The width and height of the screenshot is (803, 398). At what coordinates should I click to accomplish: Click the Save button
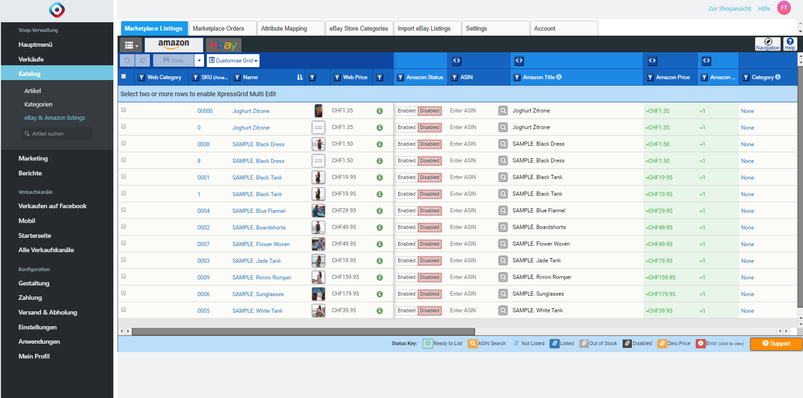click(x=173, y=60)
